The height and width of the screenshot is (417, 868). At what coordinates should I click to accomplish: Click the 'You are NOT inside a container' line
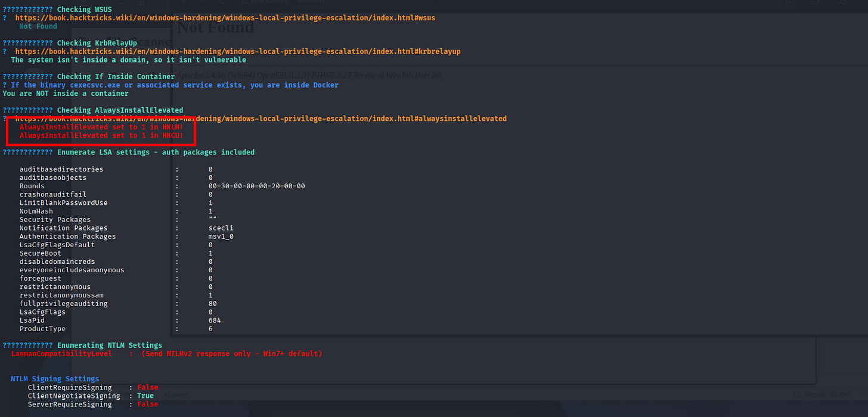(x=66, y=94)
